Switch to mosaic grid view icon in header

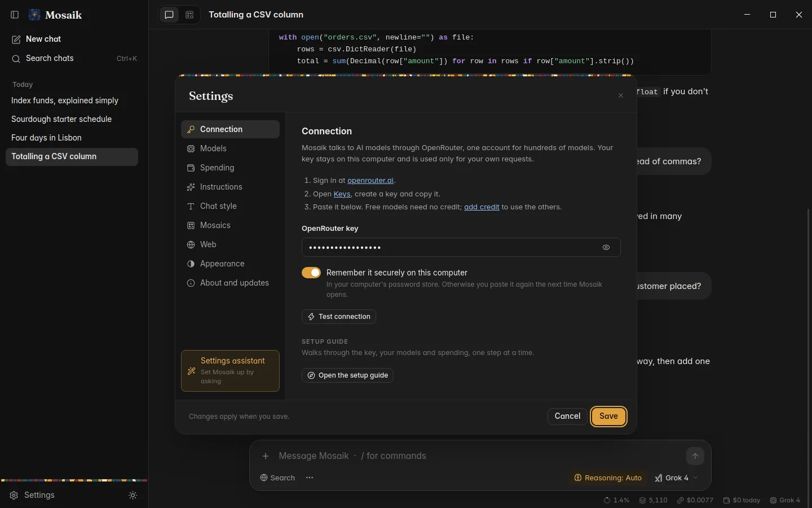pyautogui.click(x=189, y=15)
